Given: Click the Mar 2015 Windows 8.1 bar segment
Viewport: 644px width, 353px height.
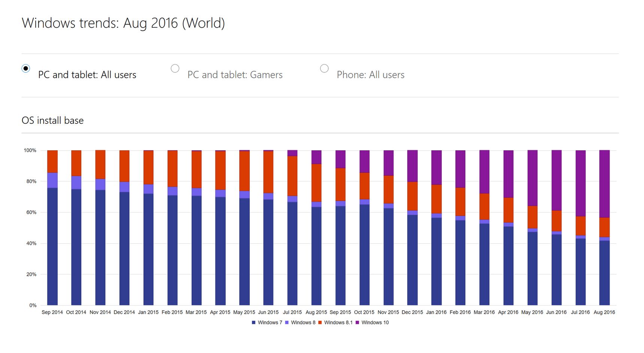Looking at the screenshot, I should point(197,170).
